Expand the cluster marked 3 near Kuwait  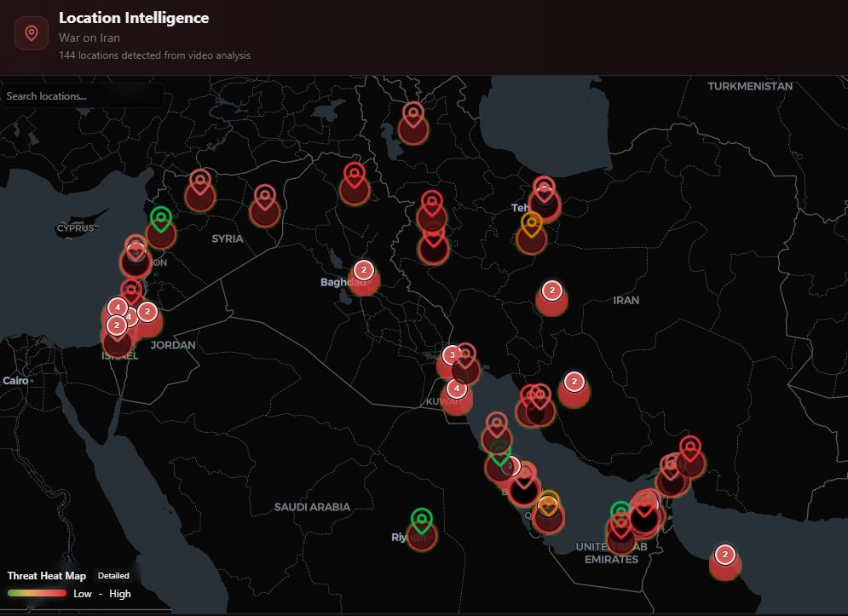[452, 353]
